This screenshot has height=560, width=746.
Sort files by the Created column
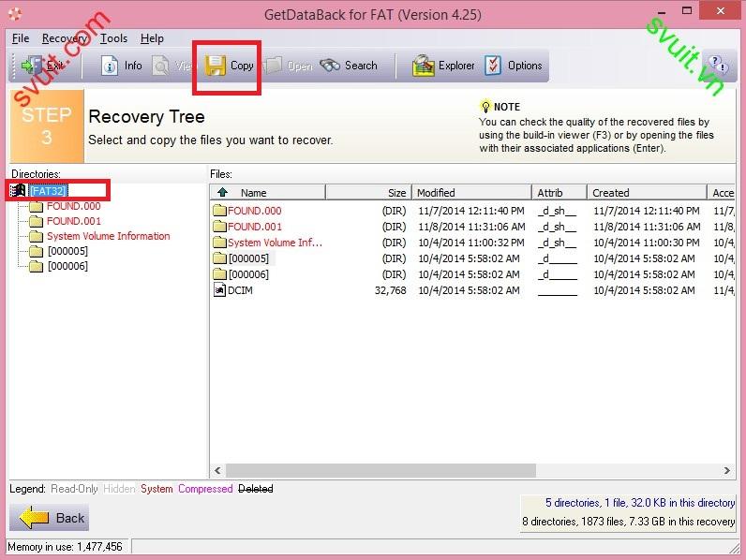click(647, 193)
